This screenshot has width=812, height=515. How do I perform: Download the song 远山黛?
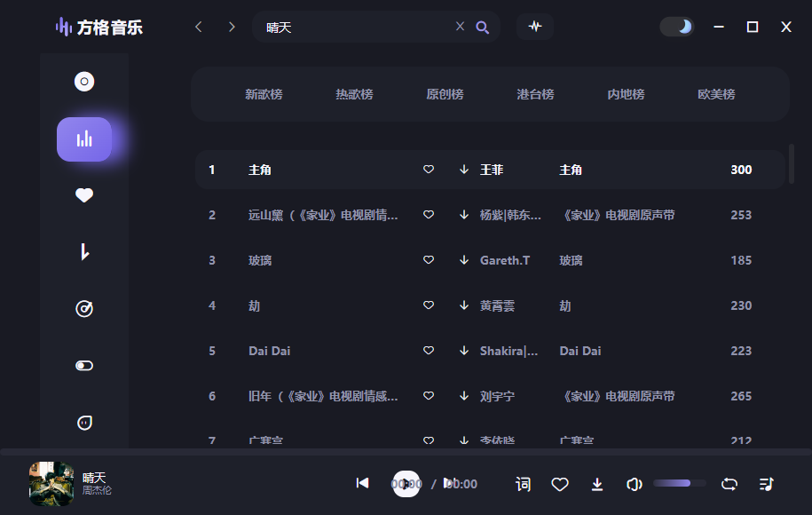pyautogui.click(x=464, y=215)
